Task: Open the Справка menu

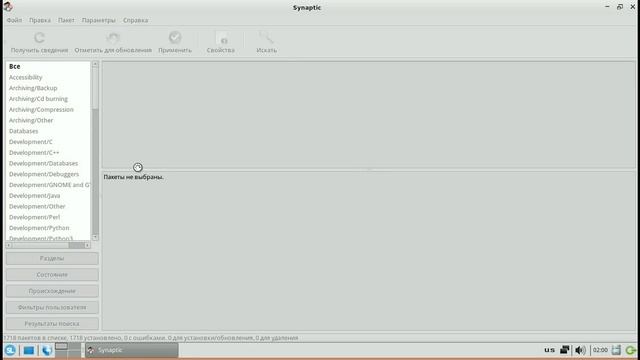Action: coord(136,20)
